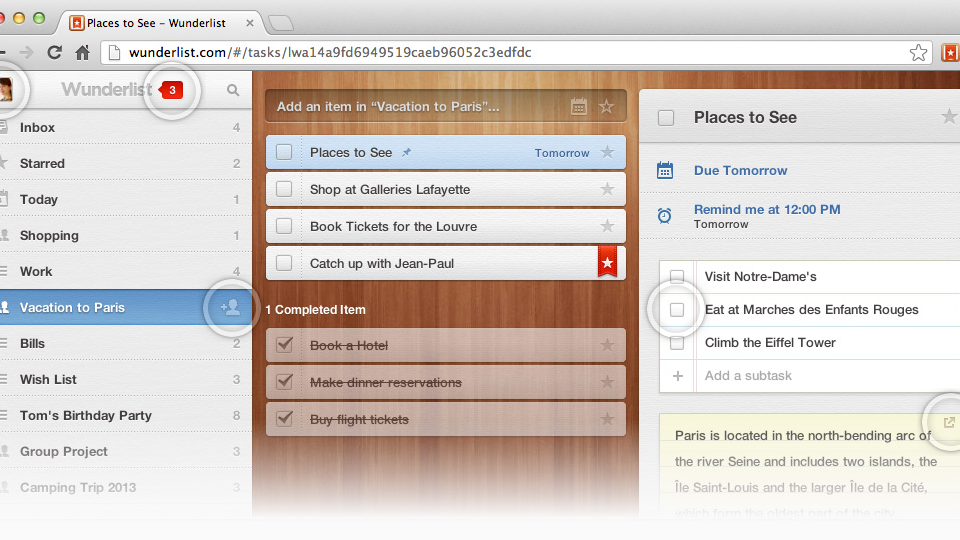Image resolution: width=960 pixels, height=540 pixels.
Task: Open a new browser tab
Action: [280, 23]
